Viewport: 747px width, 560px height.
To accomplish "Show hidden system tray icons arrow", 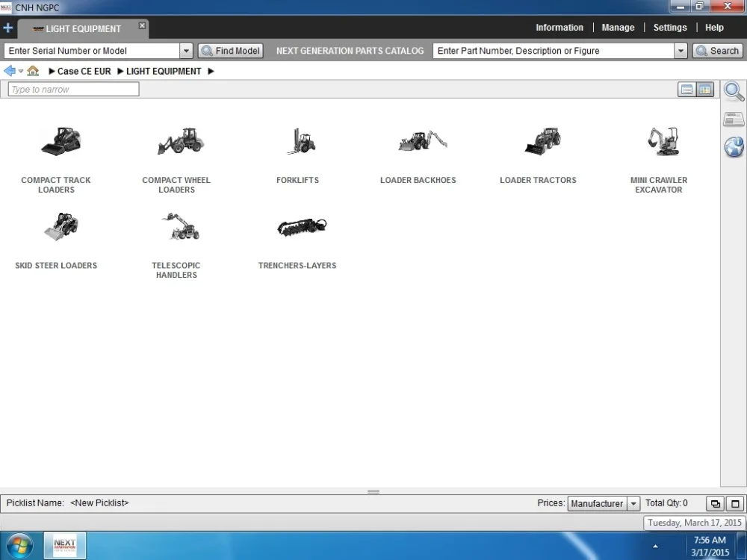I will 656,547.
